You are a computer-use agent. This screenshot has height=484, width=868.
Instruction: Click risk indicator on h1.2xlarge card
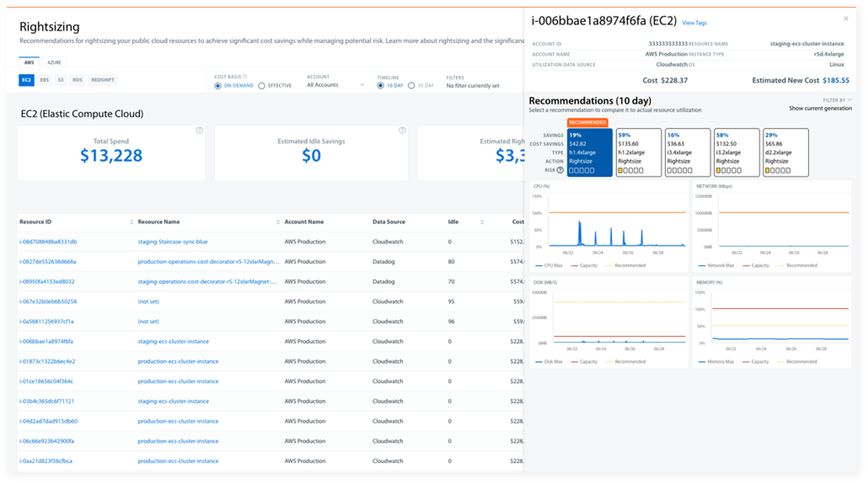coord(630,170)
